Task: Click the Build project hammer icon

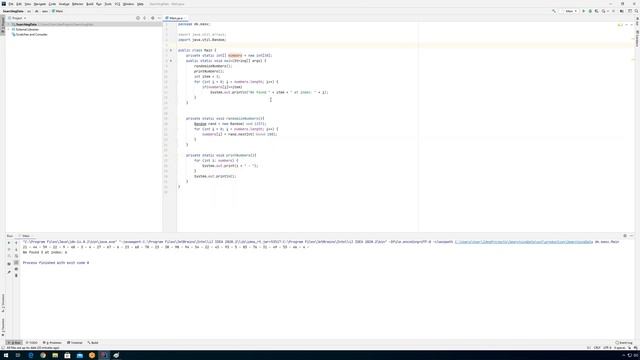Action: pyautogui.click(x=554, y=11)
